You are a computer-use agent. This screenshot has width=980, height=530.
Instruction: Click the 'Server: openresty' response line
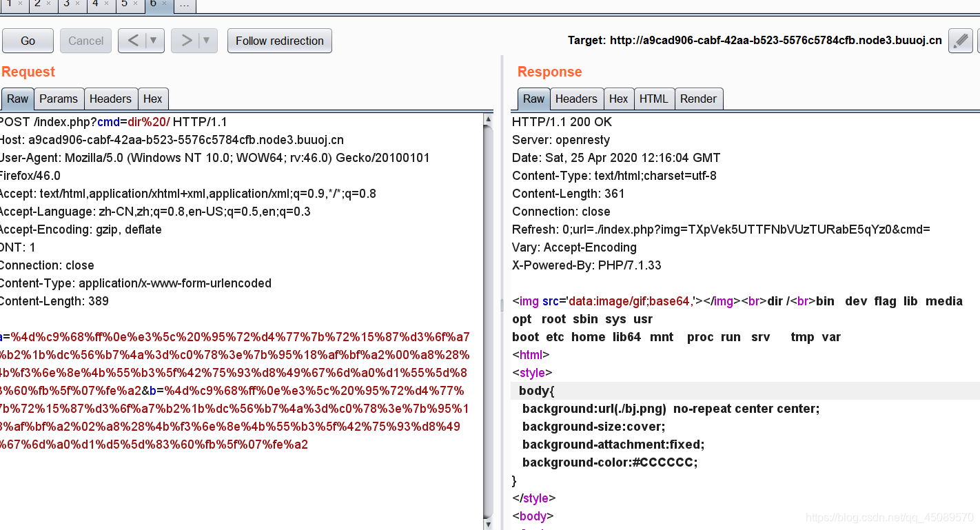[x=561, y=140]
